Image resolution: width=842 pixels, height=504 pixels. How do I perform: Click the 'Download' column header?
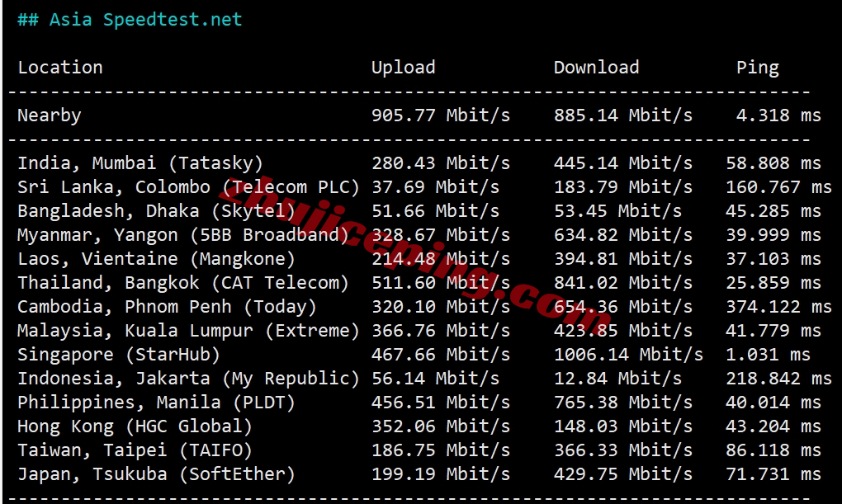coord(597,68)
